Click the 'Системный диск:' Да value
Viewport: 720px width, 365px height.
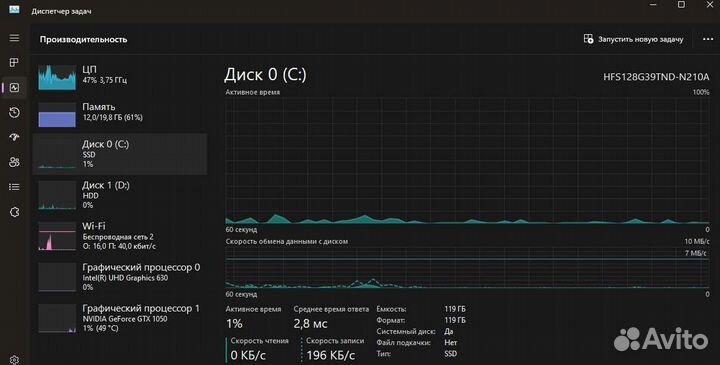click(449, 331)
